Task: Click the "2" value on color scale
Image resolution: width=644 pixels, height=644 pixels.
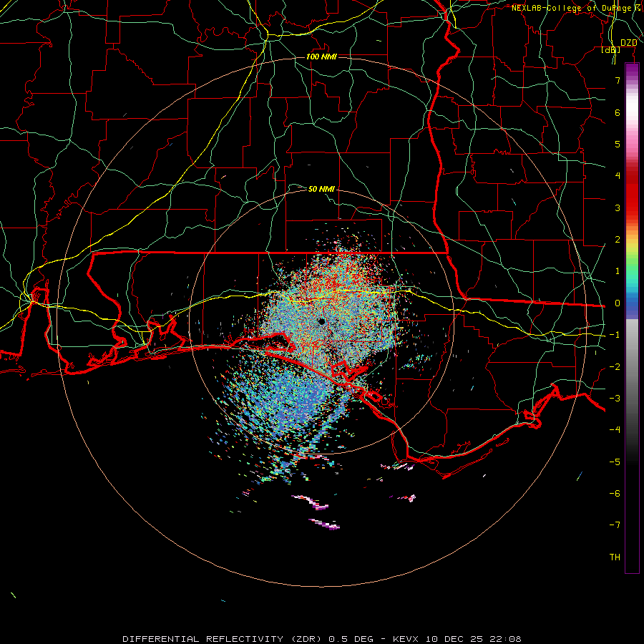Action: [x=618, y=239]
